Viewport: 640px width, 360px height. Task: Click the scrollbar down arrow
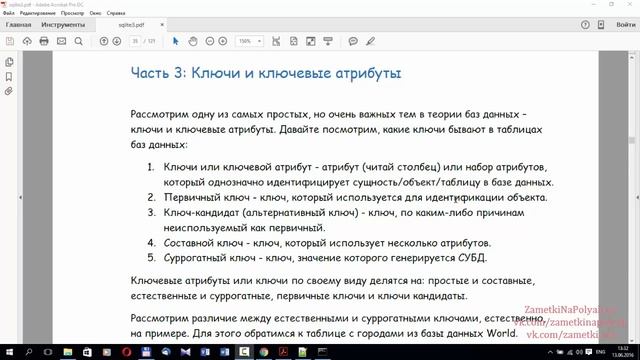(x=632, y=340)
